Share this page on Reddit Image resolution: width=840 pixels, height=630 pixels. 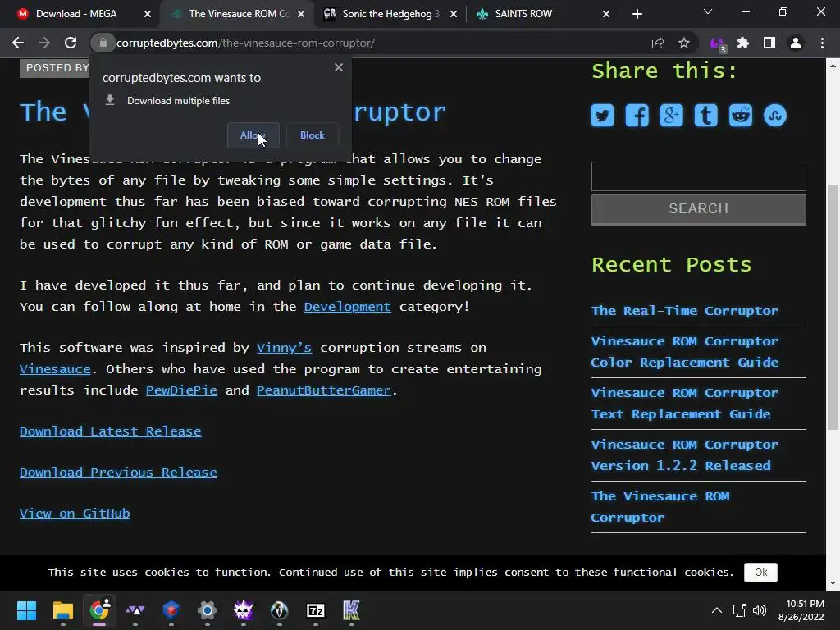(741, 115)
